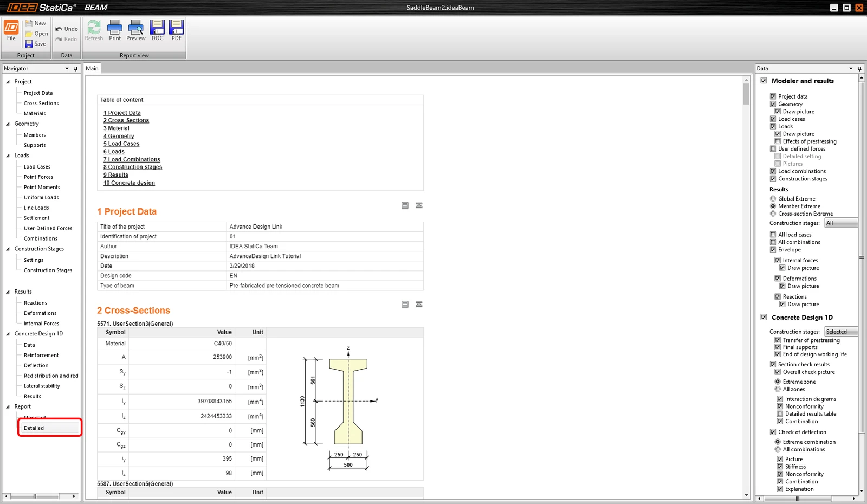Redo the last action
867x504 pixels.
67,39
